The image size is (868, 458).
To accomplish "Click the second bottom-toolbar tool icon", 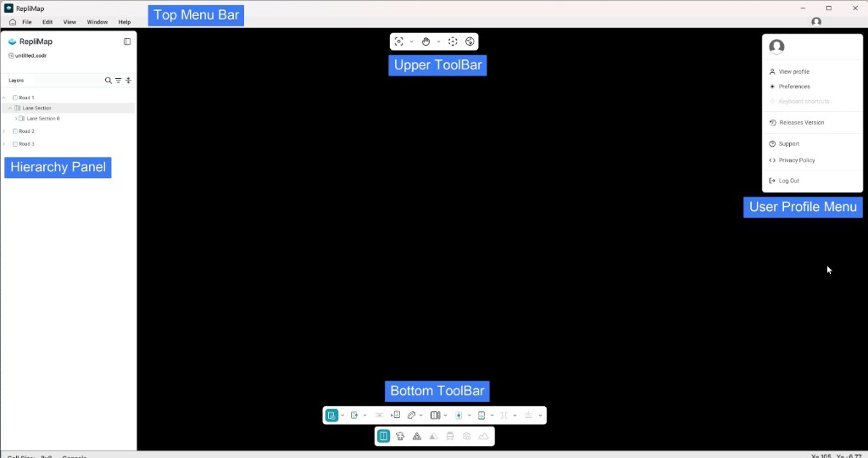I will click(x=354, y=416).
